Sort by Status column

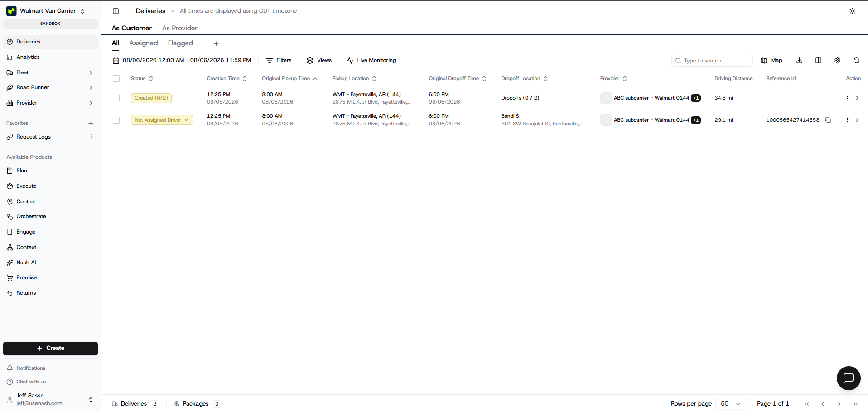142,79
